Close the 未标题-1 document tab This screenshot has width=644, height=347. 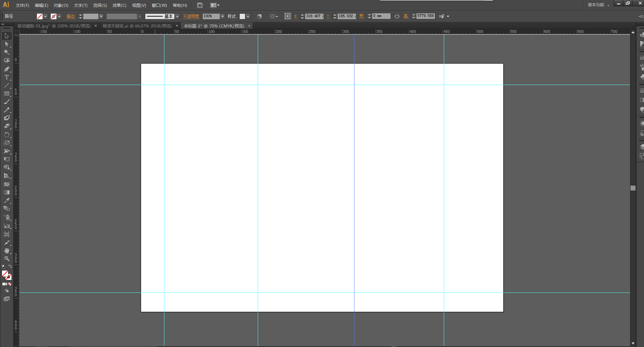click(249, 26)
